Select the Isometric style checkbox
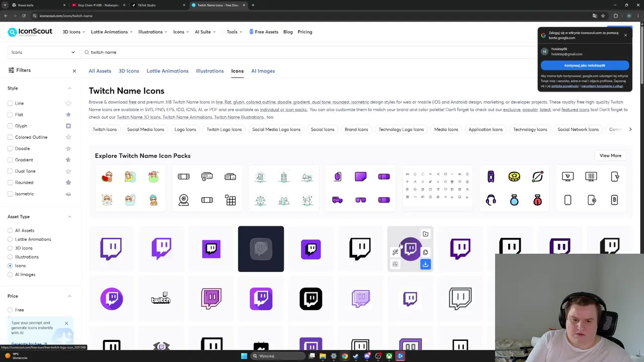 click(10, 194)
